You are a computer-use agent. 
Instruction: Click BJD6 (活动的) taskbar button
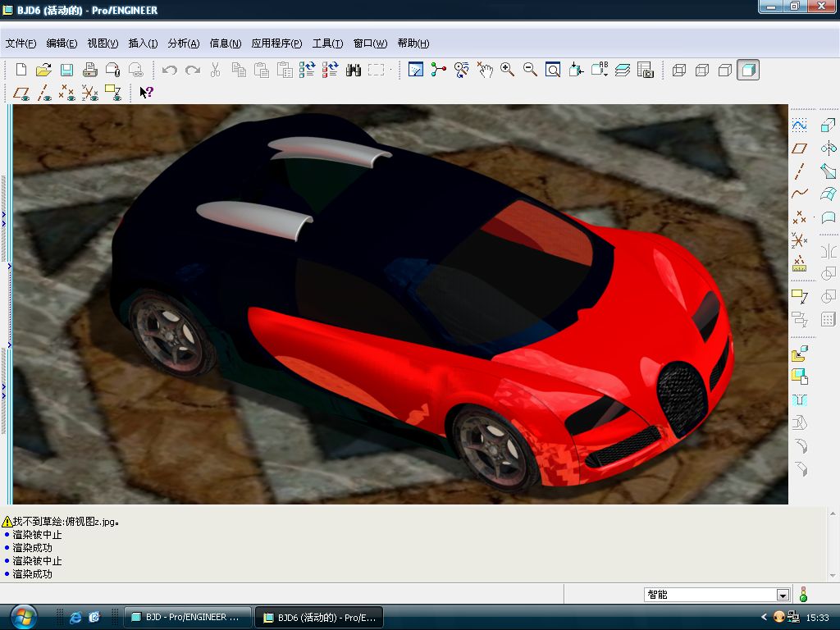(319, 618)
